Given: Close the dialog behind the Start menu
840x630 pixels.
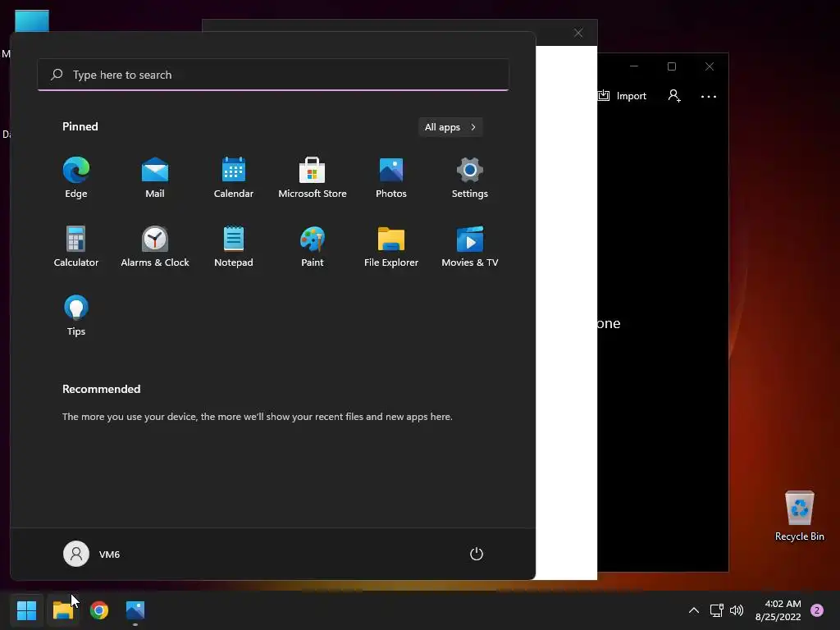Looking at the screenshot, I should tap(578, 33).
